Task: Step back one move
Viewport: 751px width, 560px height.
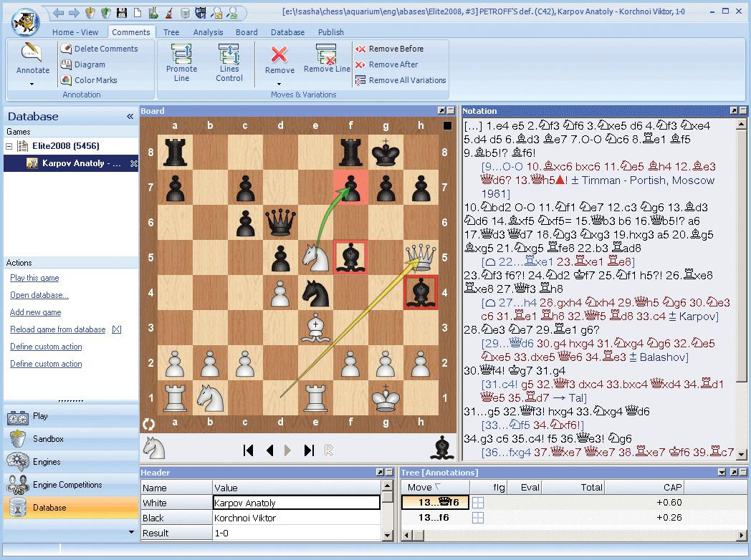Action: point(269,450)
